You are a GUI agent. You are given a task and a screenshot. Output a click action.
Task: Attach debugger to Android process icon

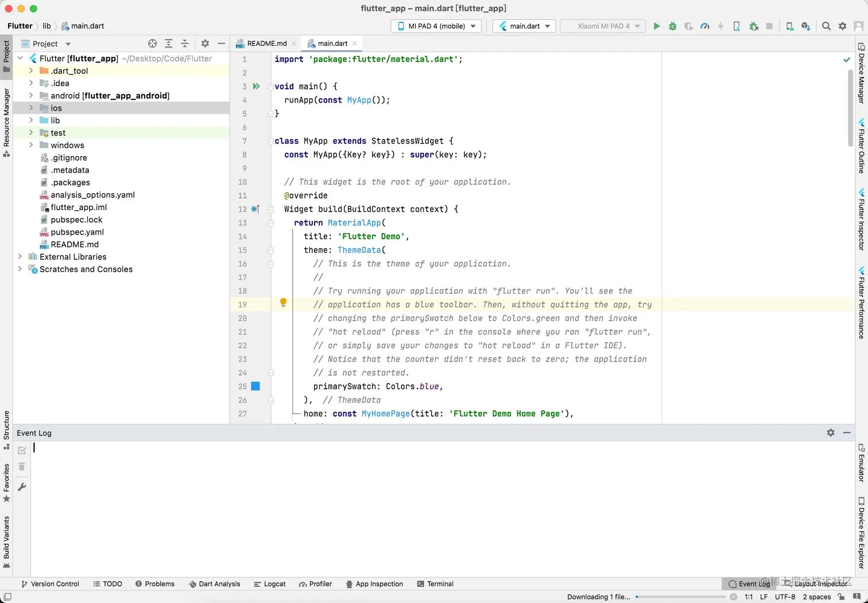(x=754, y=26)
